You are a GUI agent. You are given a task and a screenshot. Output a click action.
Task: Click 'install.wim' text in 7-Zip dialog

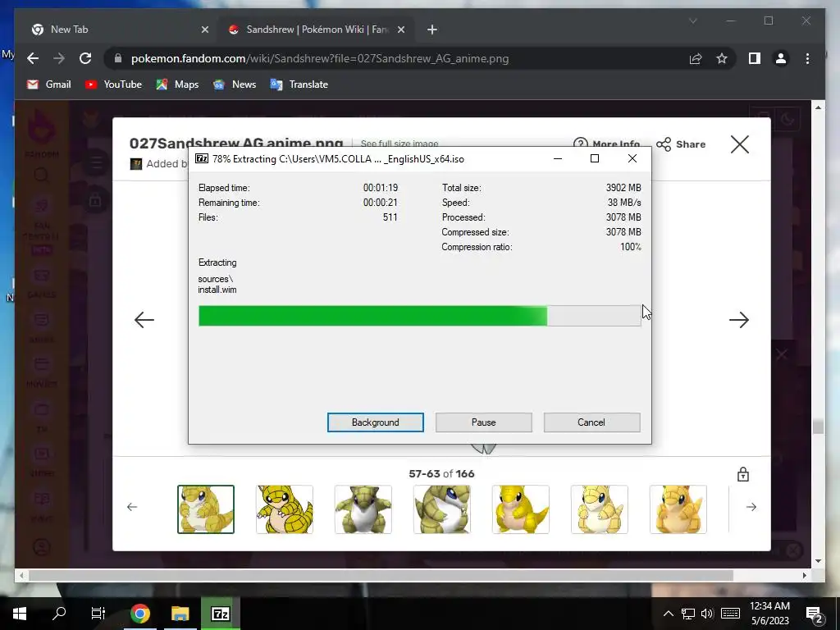tap(217, 290)
